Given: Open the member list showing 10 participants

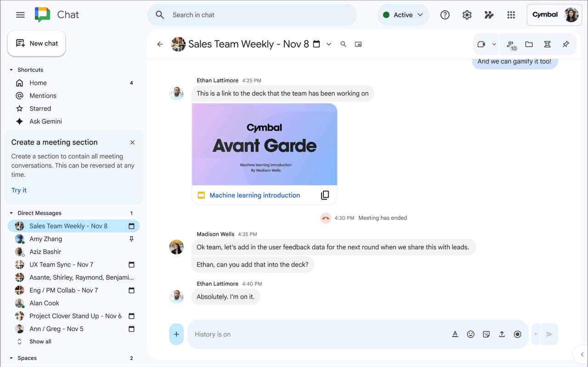Looking at the screenshot, I should tap(511, 44).
